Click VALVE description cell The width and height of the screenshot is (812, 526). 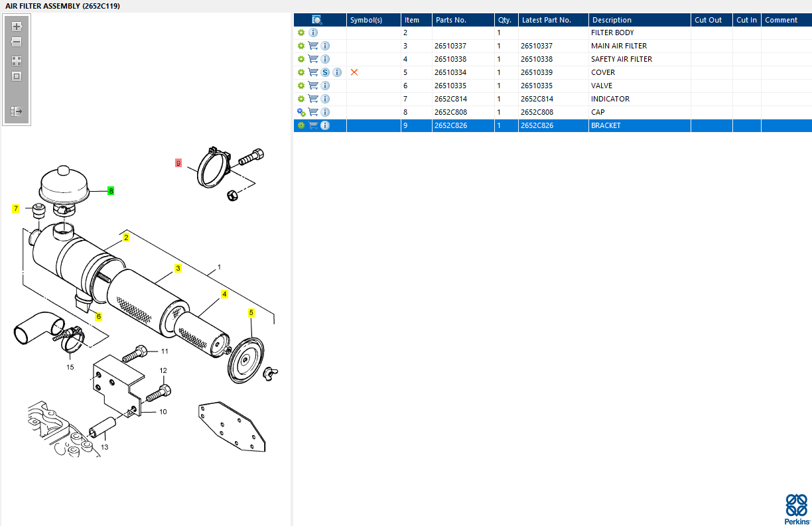602,86
